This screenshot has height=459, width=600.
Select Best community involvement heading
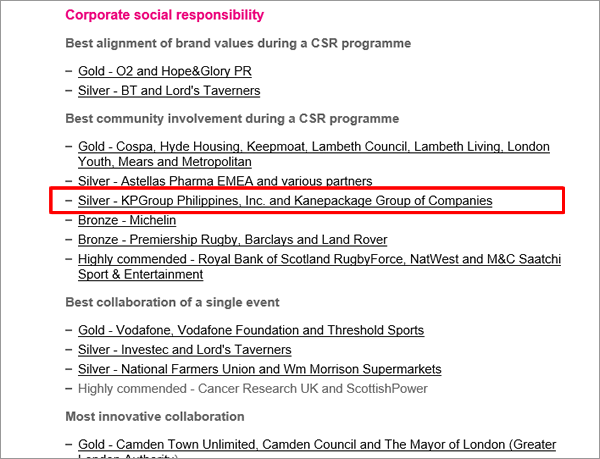click(232, 119)
